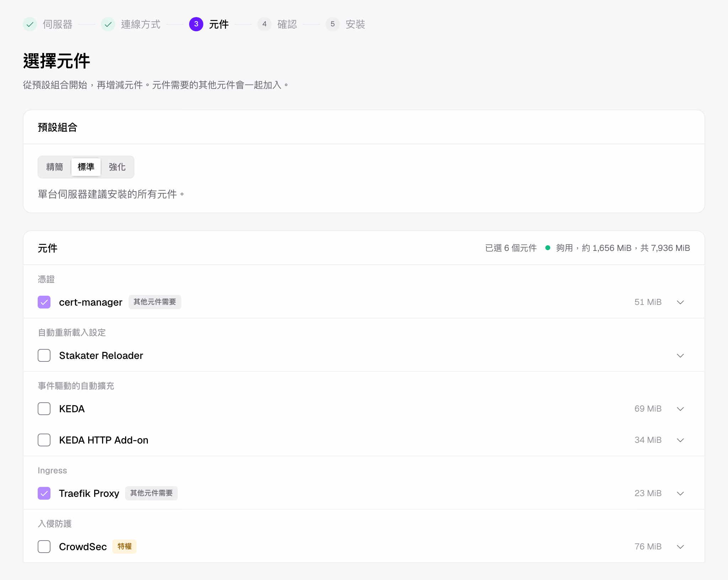Enable the Stakater Reloader checkbox

[x=44, y=355]
